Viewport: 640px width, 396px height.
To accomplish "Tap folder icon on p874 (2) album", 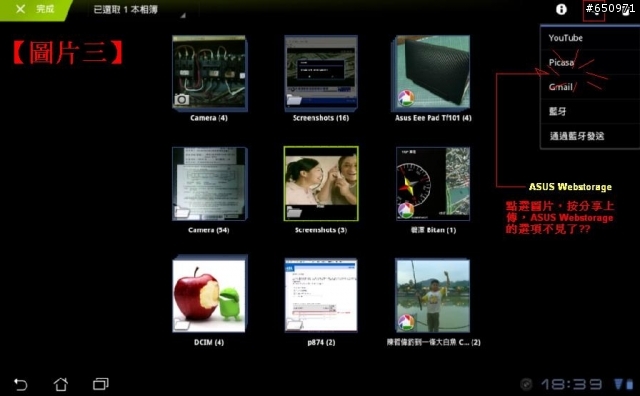I will coord(294,325).
